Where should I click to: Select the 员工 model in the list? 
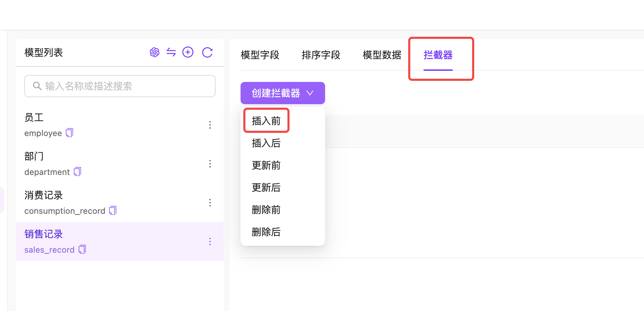[120, 125]
